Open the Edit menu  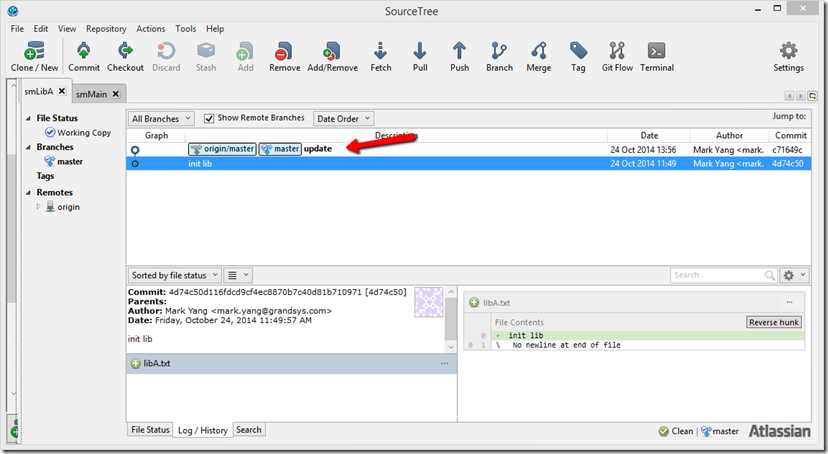click(41, 29)
